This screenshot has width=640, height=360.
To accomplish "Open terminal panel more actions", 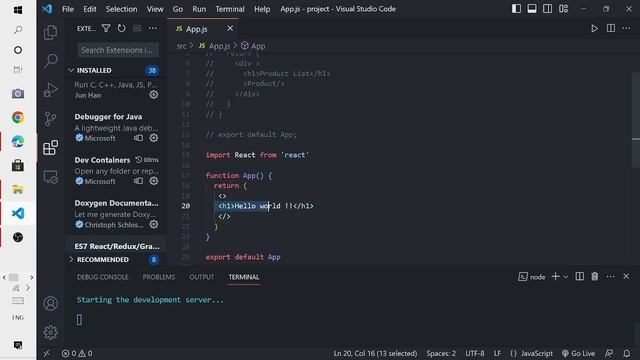I will pyautogui.click(x=610, y=276).
